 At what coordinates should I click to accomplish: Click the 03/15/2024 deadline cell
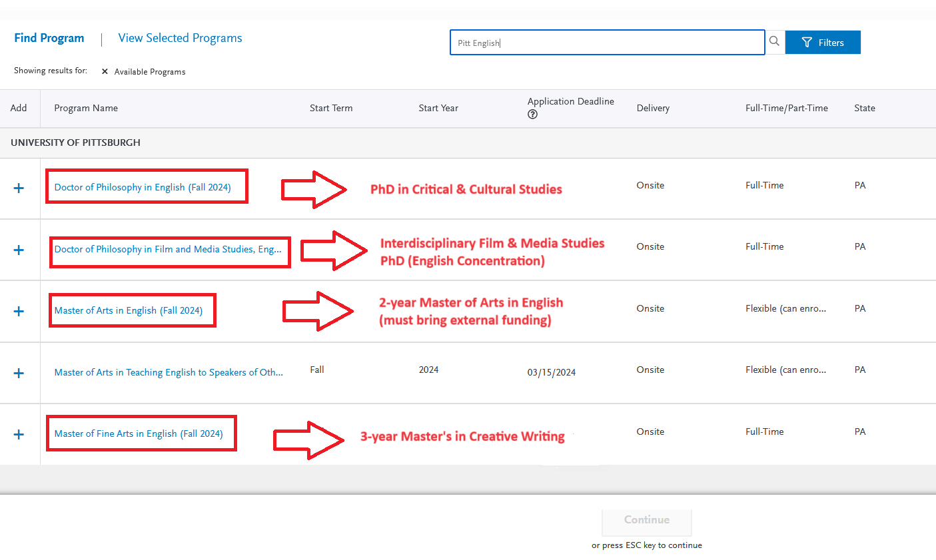(x=552, y=372)
